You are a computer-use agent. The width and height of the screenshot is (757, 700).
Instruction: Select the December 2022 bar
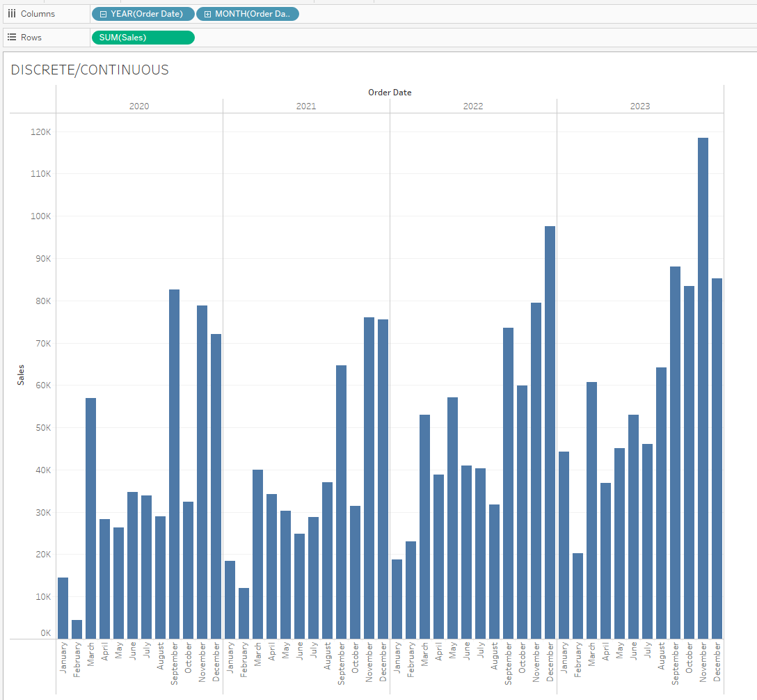point(550,431)
